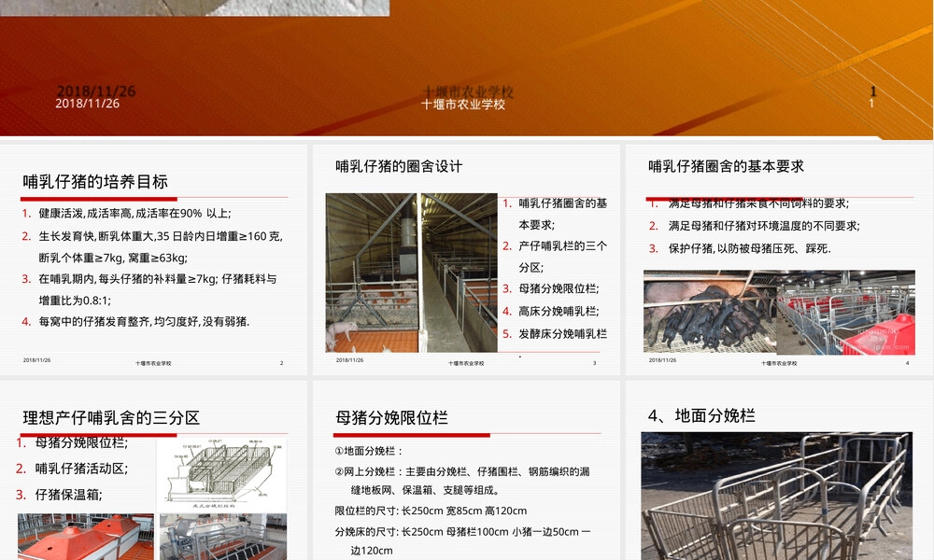The image size is (934, 560).
Task: Click the line 保护仔猪,以防被母猪压死、踩死
Action: click(749, 249)
